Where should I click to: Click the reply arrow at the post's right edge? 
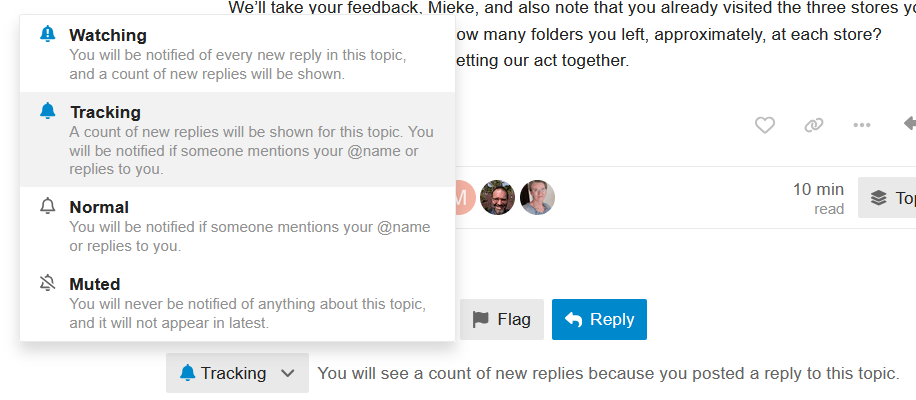click(908, 124)
